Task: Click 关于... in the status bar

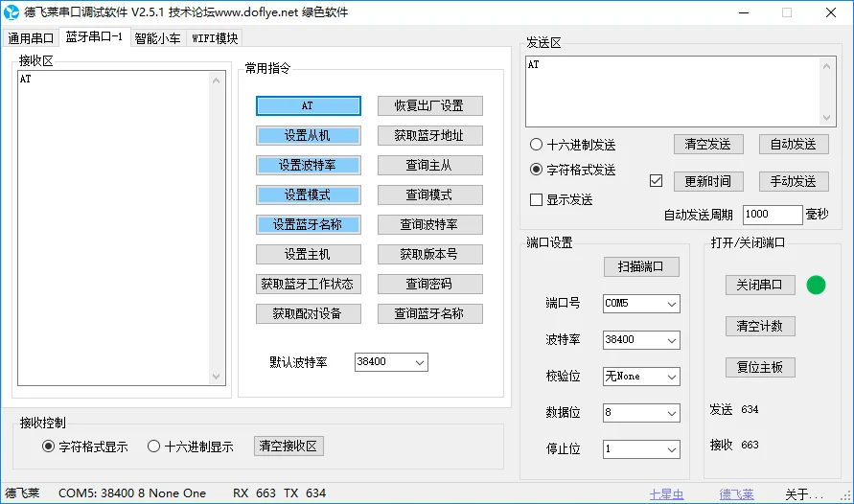Action: click(804, 494)
